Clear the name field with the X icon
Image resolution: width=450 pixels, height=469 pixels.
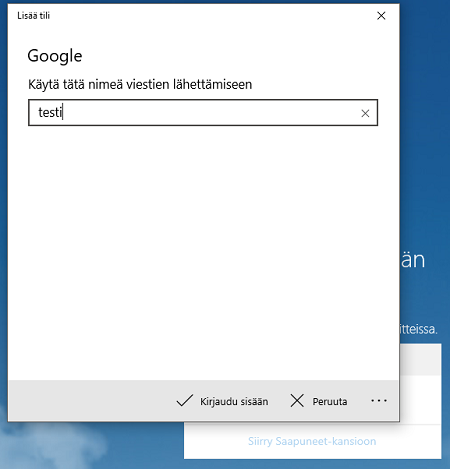365,114
